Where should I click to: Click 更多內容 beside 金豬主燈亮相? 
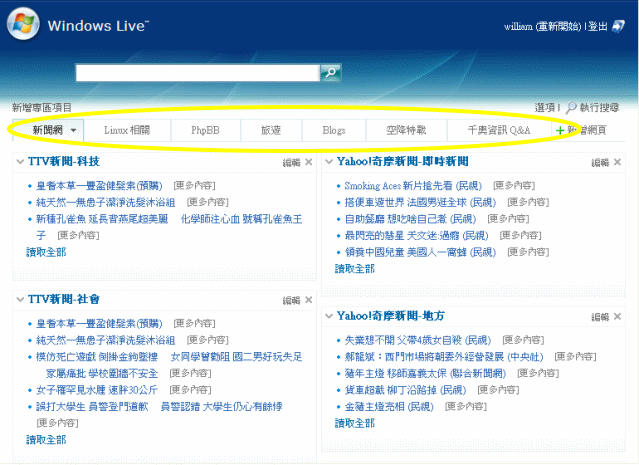click(x=466, y=407)
